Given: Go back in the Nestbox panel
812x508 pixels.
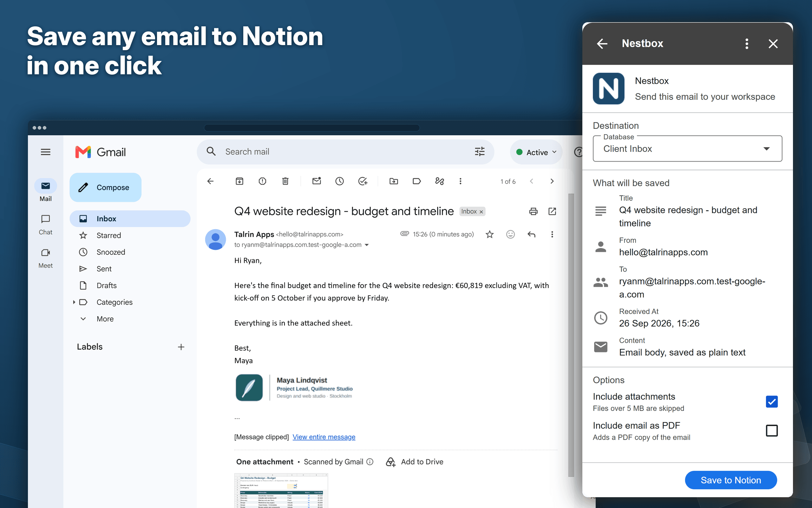Looking at the screenshot, I should tap(602, 44).
